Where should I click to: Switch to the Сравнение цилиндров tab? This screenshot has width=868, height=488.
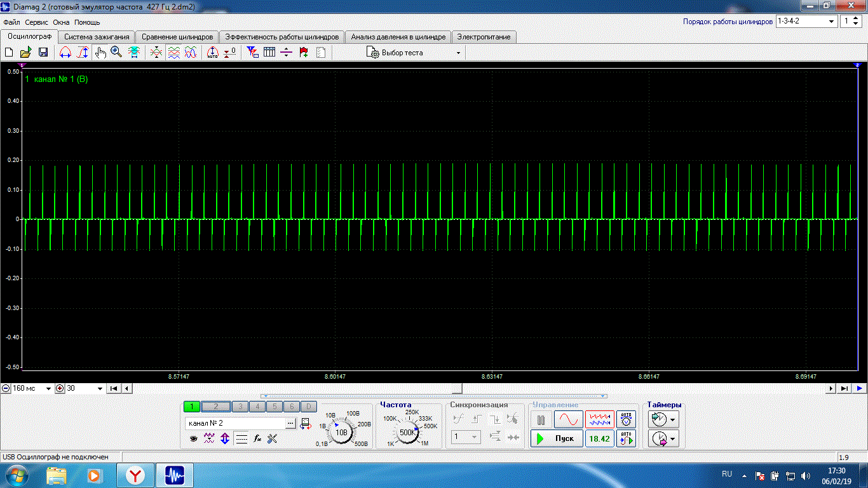click(x=177, y=37)
